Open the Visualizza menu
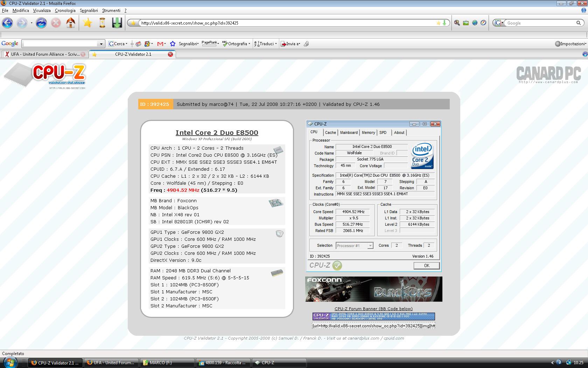The image size is (588, 368). tap(42, 11)
